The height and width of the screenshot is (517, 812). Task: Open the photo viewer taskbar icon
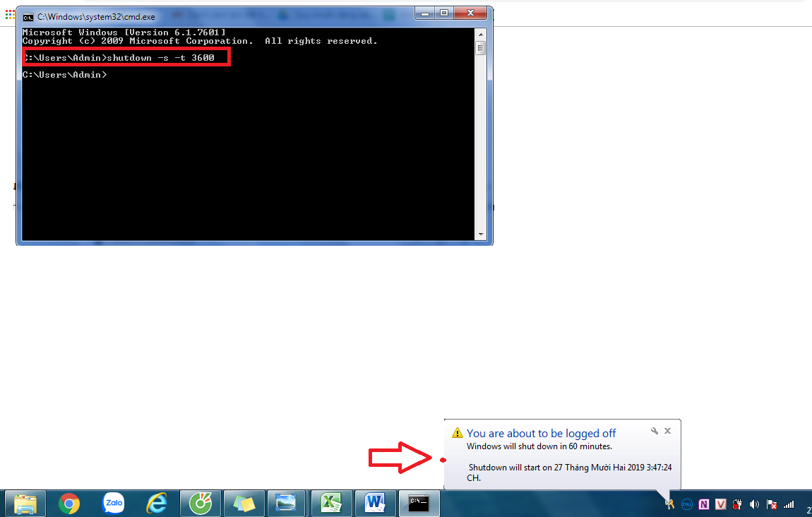(287, 504)
